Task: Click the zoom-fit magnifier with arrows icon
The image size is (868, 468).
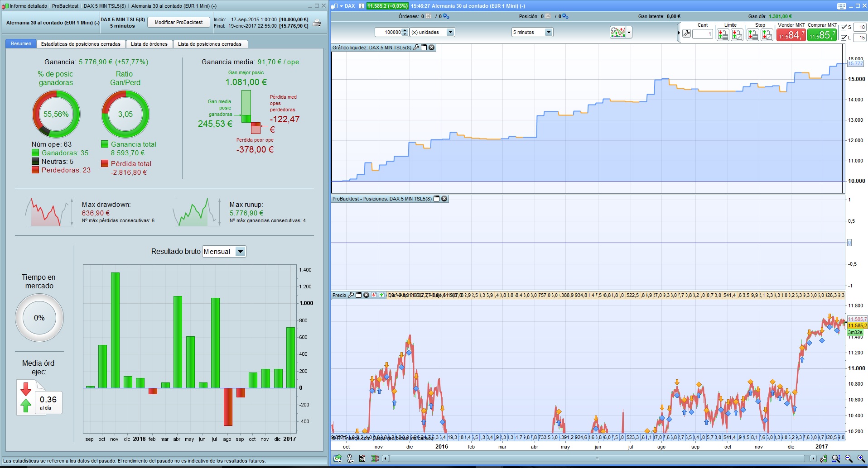Action: [x=836, y=458]
